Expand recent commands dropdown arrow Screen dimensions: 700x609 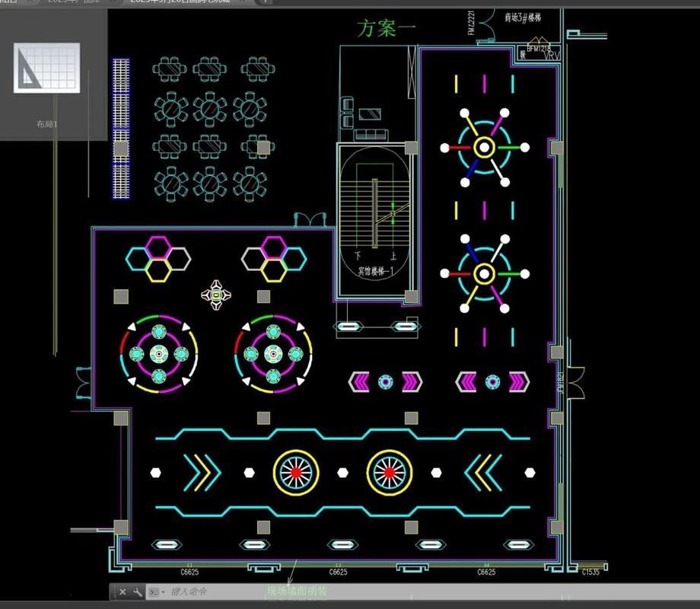pos(163,592)
